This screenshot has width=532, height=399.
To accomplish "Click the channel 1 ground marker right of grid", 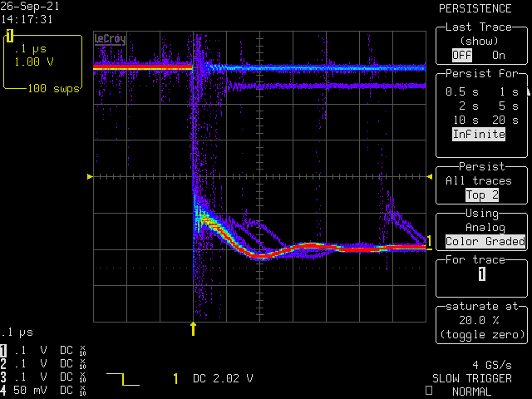I will [430, 242].
